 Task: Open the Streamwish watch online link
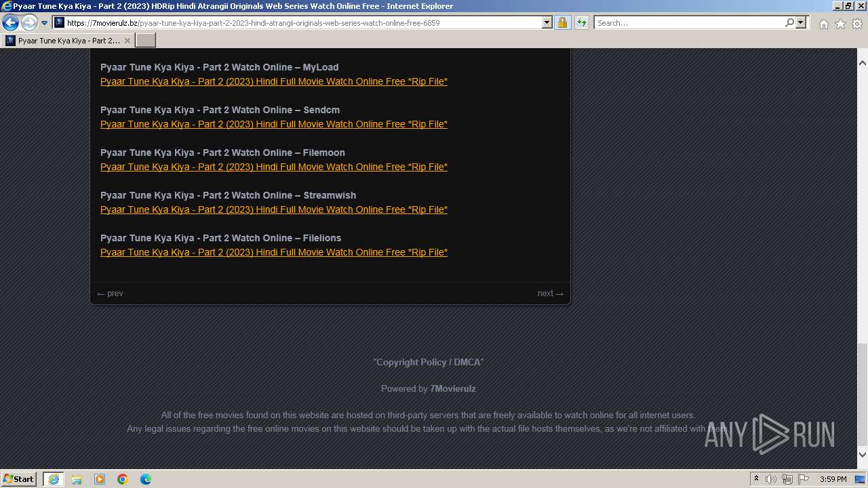coord(274,209)
